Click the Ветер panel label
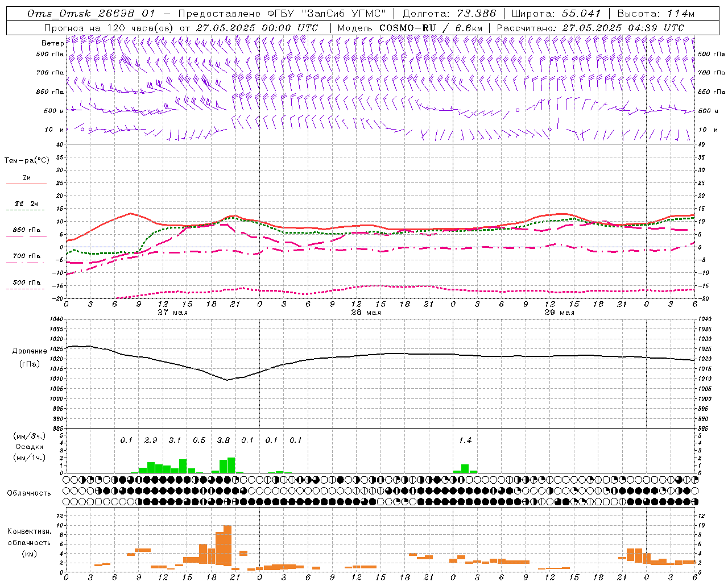Screen dimensions: 728x582 click(x=52, y=43)
